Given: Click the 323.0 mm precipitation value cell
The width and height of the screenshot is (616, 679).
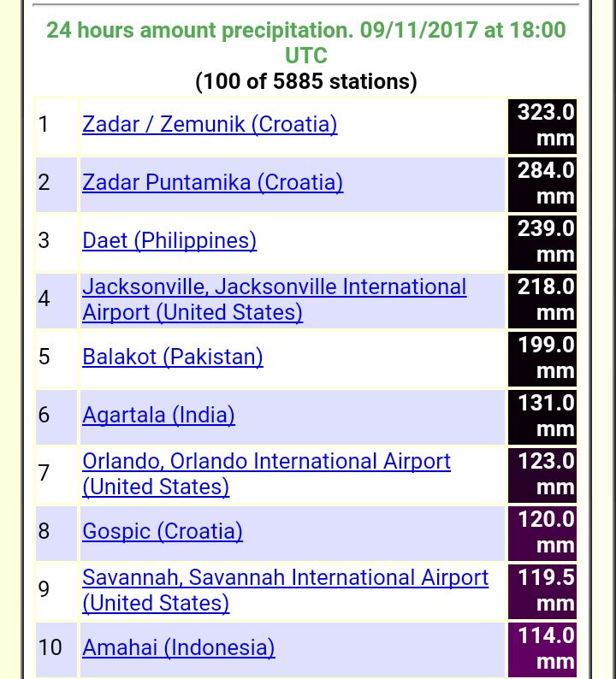Looking at the screenshot, I should (x=542, y=127).
